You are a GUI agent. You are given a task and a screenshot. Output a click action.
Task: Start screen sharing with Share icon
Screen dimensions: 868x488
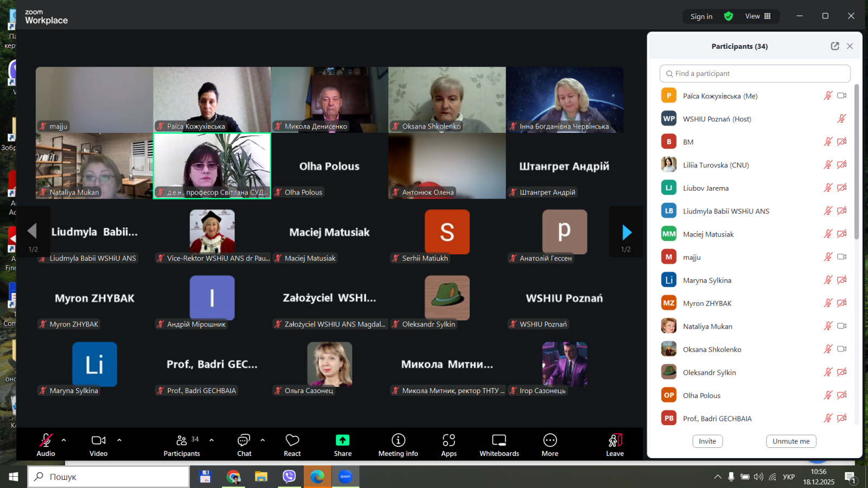(x=342, y=440)
